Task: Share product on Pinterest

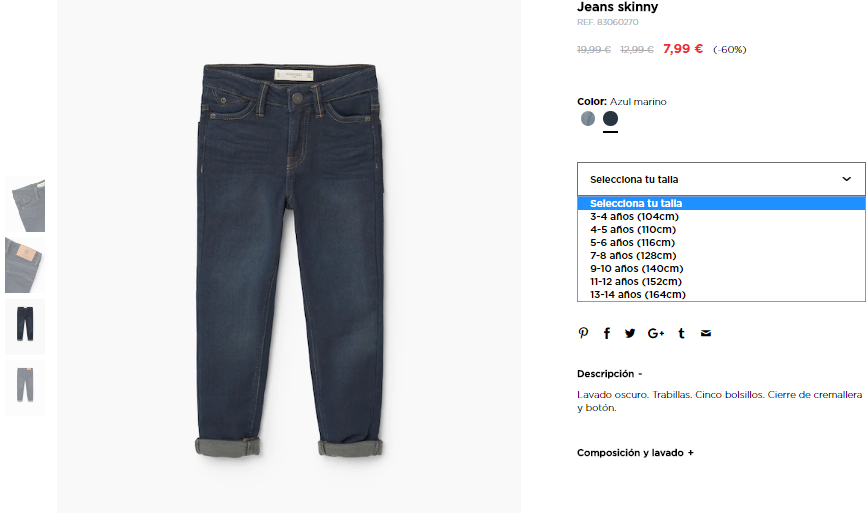Action: point(583,333)
